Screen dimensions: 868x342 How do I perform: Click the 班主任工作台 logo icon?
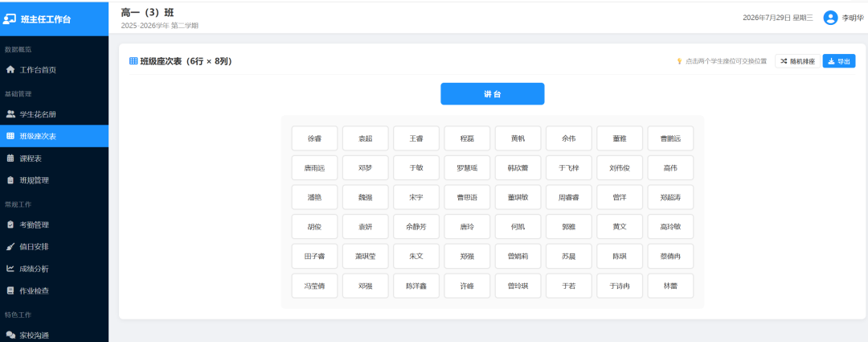click(10, 19)
